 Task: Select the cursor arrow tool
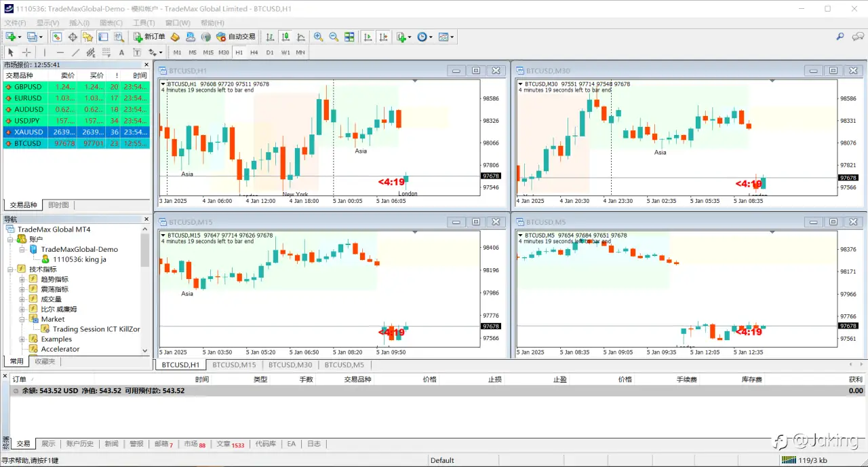[11, 52]
